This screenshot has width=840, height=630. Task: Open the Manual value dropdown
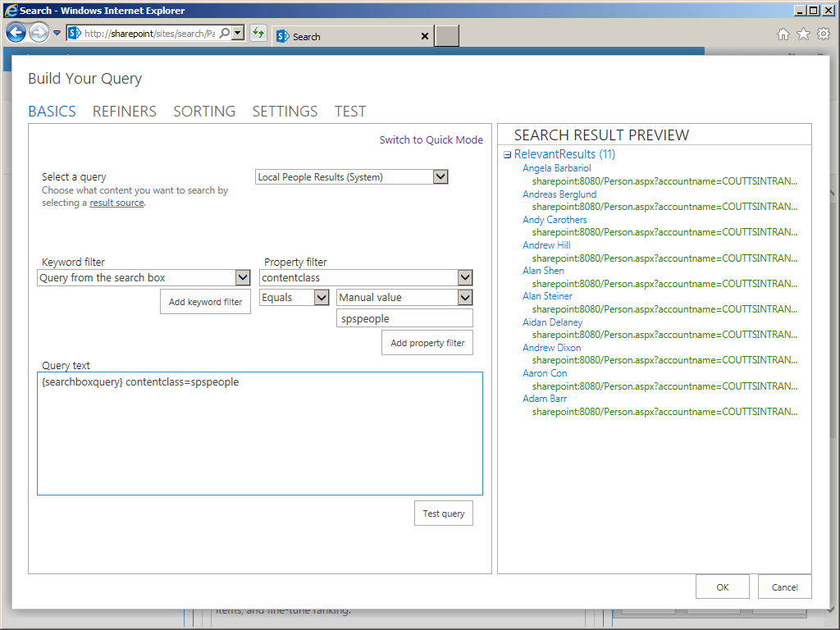point(465,297)
